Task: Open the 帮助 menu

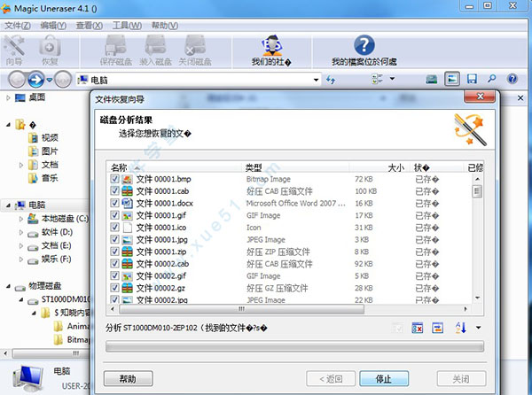Action: (165, 26)
